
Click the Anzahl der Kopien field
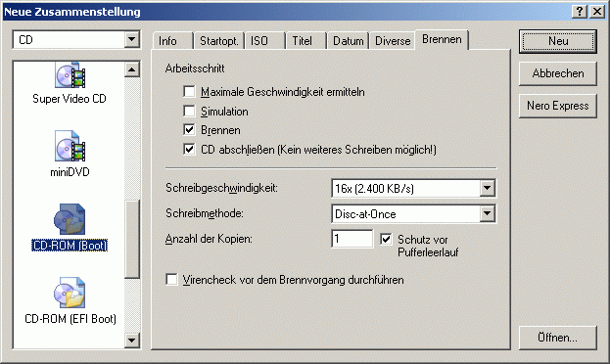352,239
